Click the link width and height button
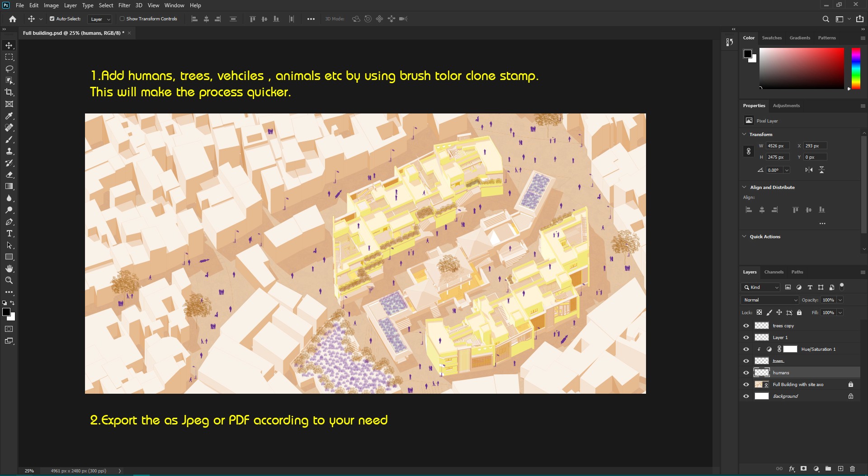Viewport: 868px width, 476px height. (749, 151)
